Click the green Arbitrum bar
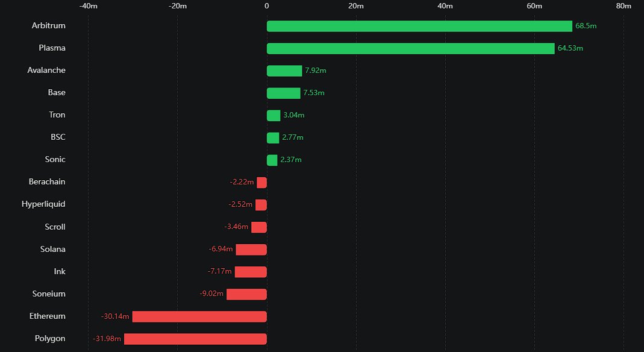 tap(419, 26)
